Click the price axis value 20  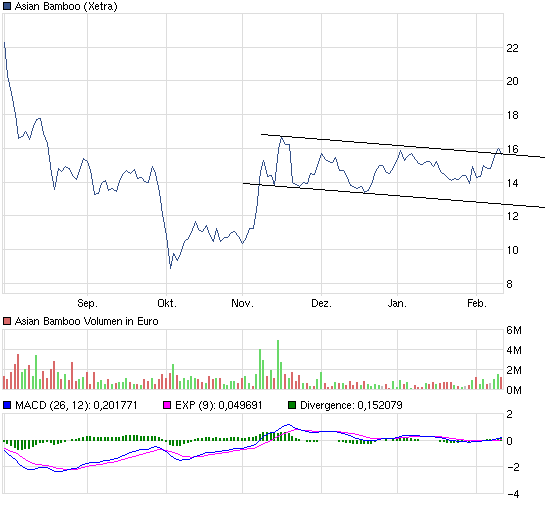[512, 81]
